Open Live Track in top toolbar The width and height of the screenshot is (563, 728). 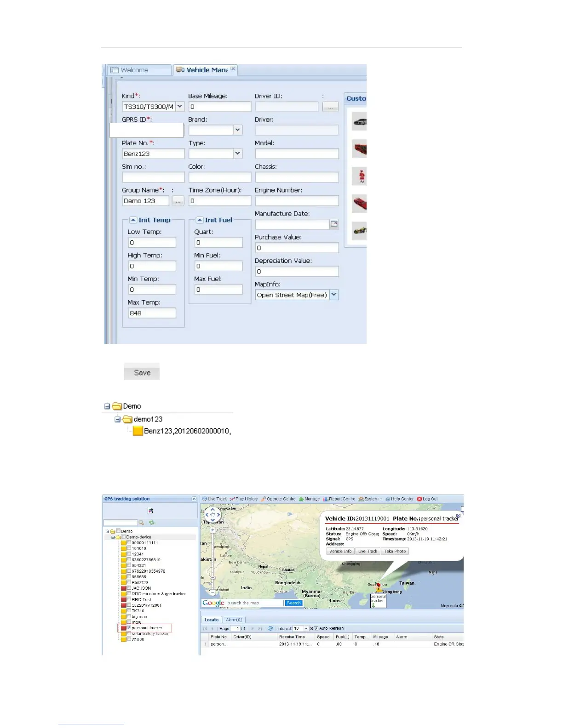click(x=214, y=499)
